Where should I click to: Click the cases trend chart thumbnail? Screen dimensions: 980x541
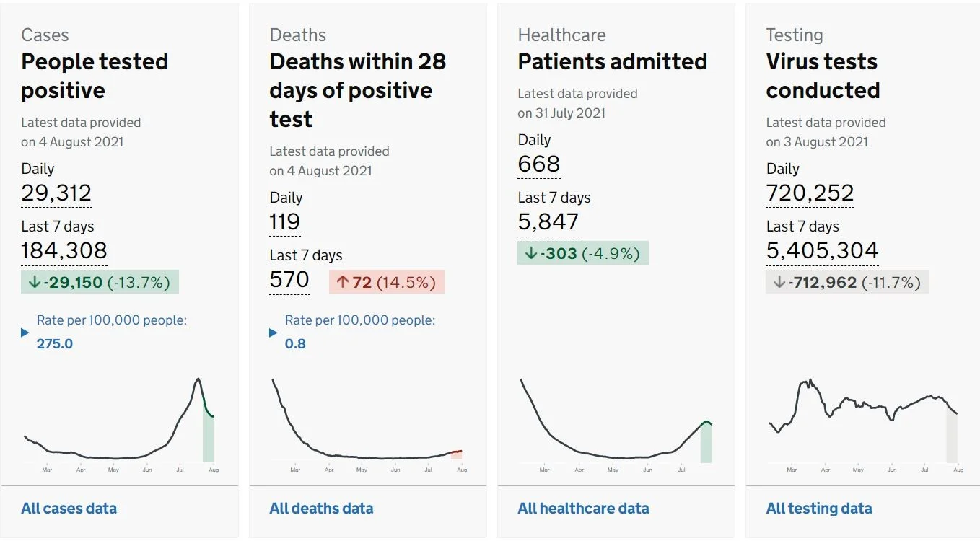click(120, 424)
